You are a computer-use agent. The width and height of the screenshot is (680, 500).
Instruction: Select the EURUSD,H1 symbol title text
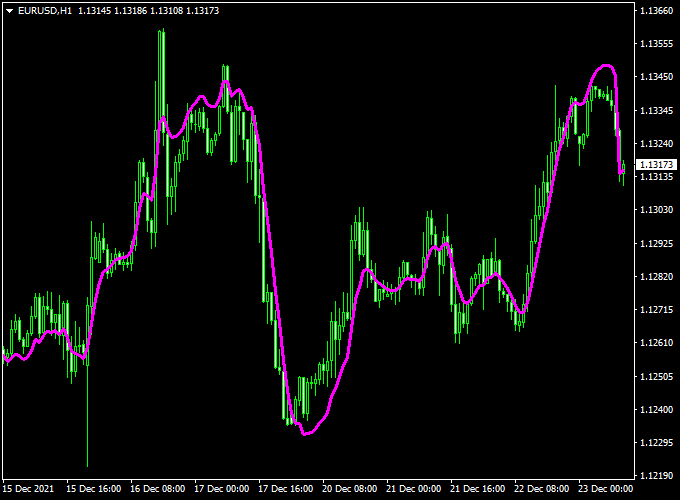click(45, 11)
